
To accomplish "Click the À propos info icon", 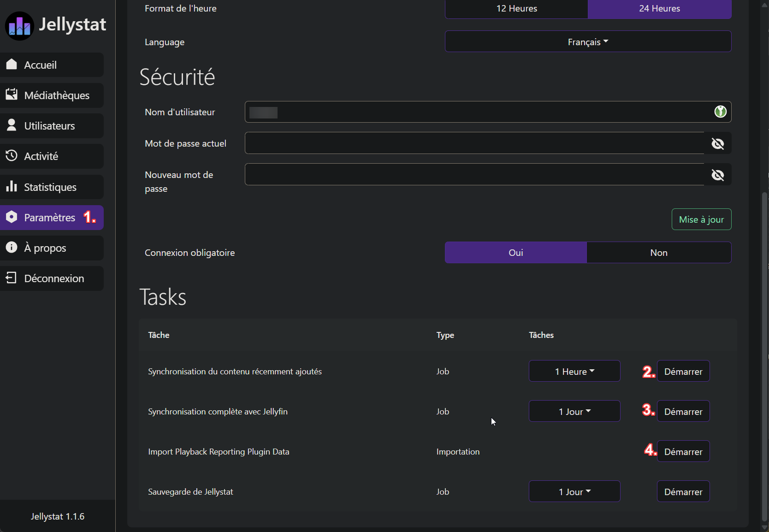I will pos(12,248).
